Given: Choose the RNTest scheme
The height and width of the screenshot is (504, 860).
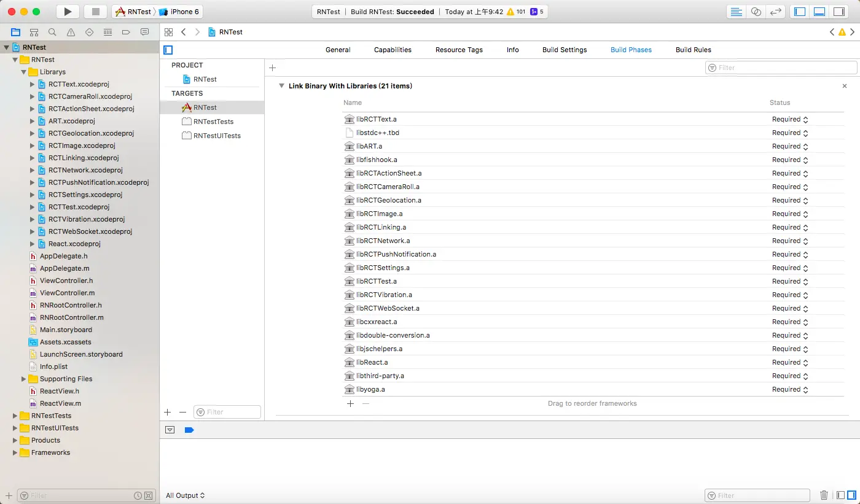Looking at the screenshot, I should 133,12.
